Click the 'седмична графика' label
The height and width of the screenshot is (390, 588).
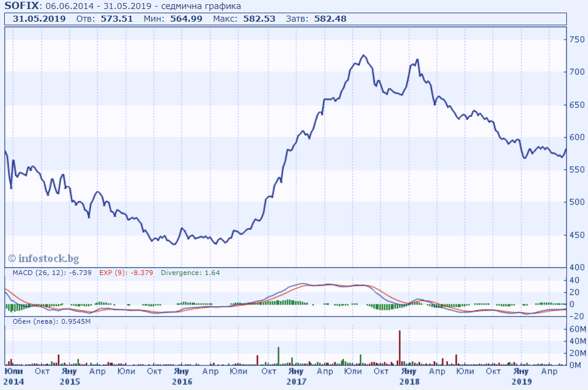click(x=201, y=7)
